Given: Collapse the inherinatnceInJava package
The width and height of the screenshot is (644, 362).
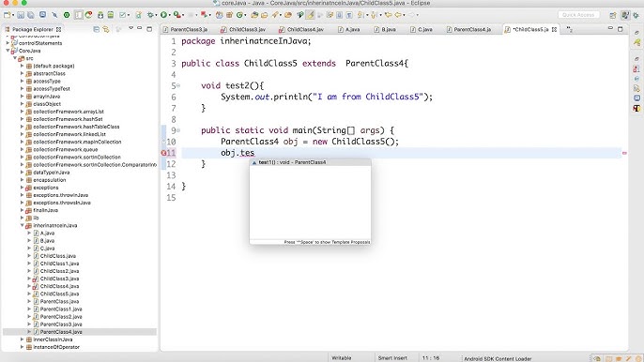Looking at the screenshot, I should (x=23, y=225).
